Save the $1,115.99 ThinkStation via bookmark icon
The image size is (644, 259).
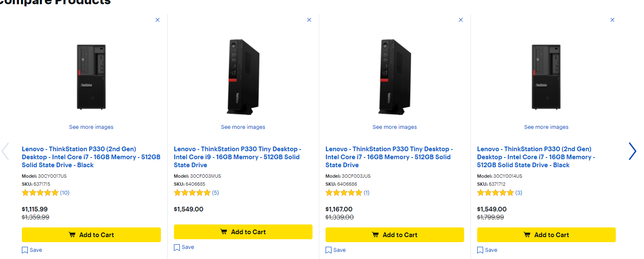pos(32,250)
